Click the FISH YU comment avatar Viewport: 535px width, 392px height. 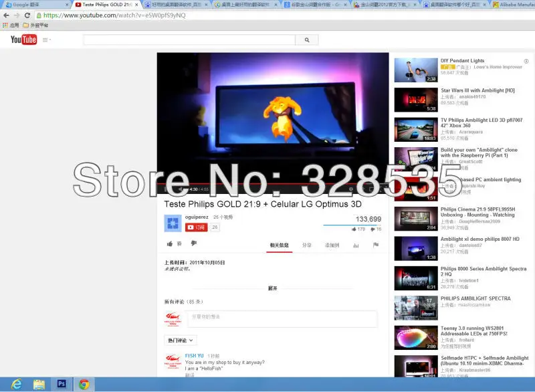(173, 362)
